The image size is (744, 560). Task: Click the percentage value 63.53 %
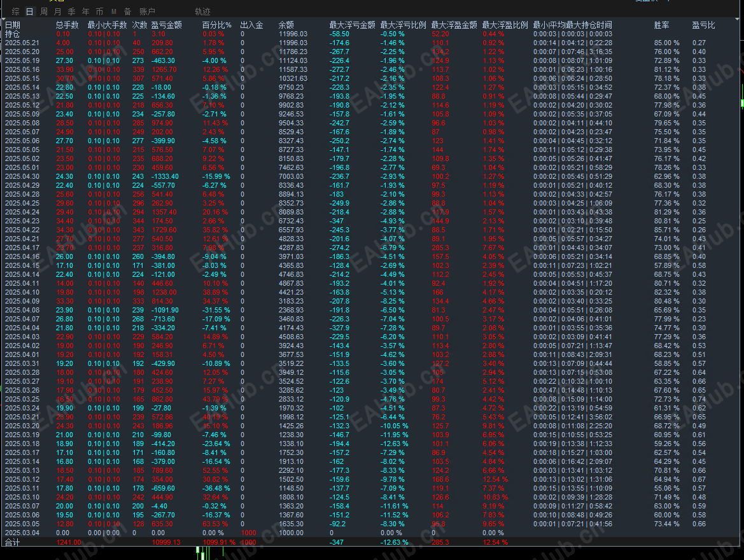coord(215,524)
